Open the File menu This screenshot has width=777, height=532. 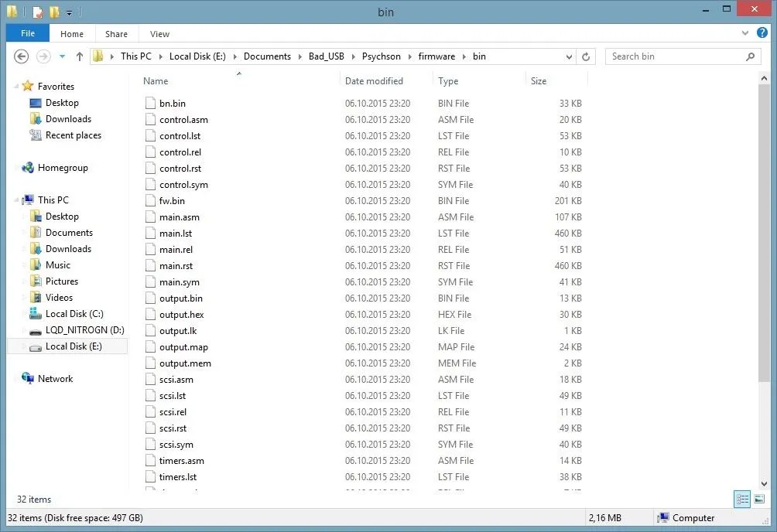point(28,33)
